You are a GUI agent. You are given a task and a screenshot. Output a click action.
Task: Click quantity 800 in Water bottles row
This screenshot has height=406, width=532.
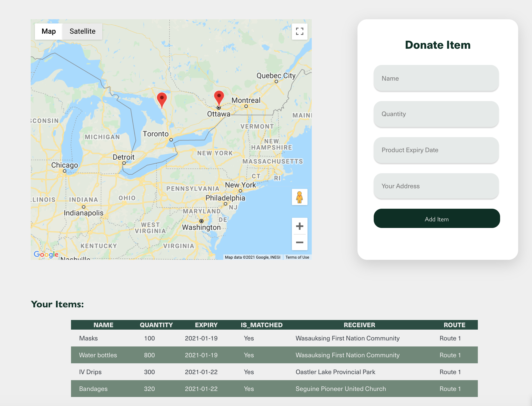point(149,355)
